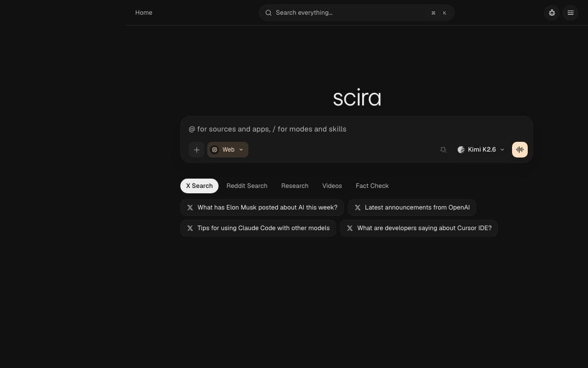
Task: Click the plus attach button
Action: pyautogui.click(x=196, y=150)
